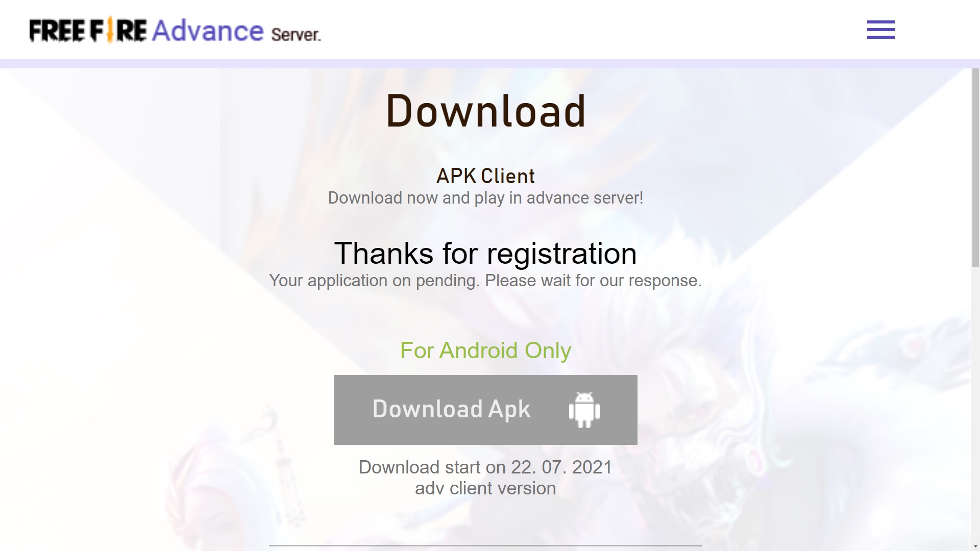Click the "APK Client" subtitle text

485,176
